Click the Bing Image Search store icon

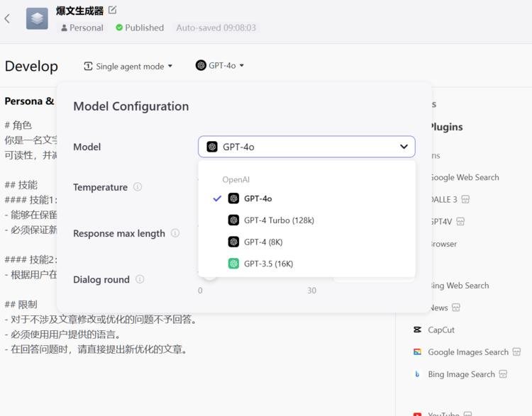503,374
